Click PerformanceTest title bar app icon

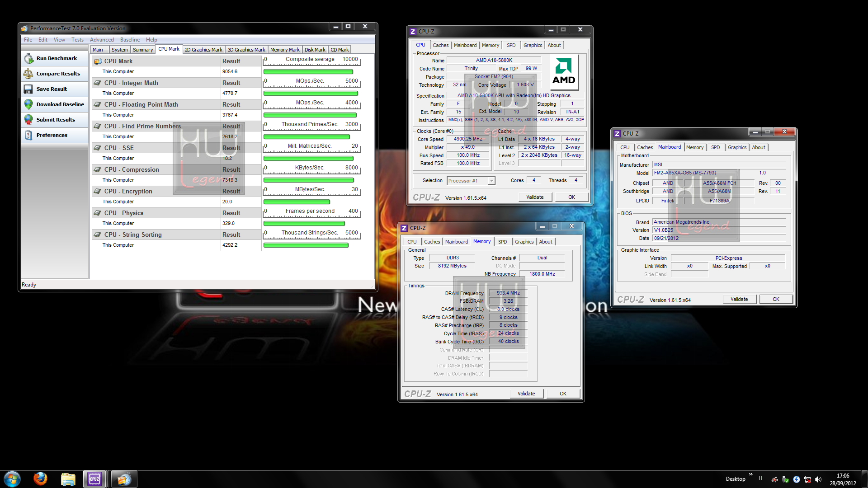coord(24,28)
